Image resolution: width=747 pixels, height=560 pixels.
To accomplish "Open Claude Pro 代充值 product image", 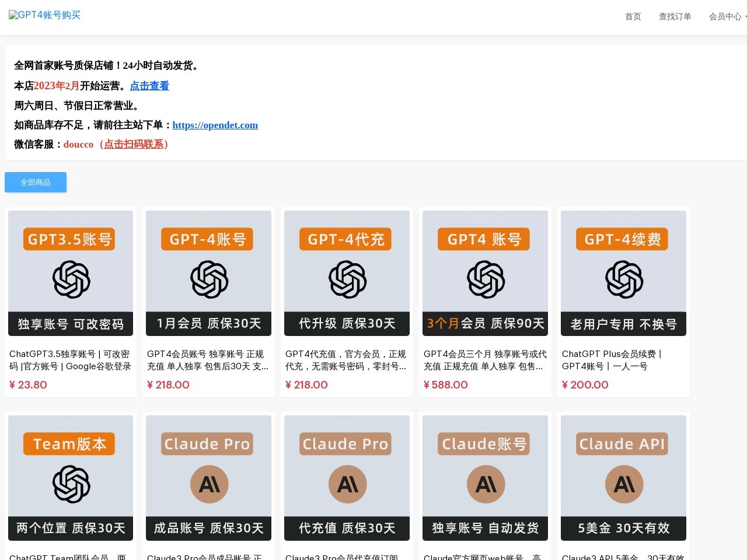I will (x=347, y=478).
